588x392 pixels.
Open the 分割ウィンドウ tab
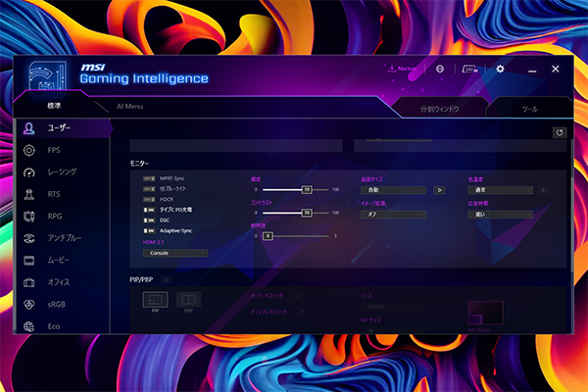point(440,108)
